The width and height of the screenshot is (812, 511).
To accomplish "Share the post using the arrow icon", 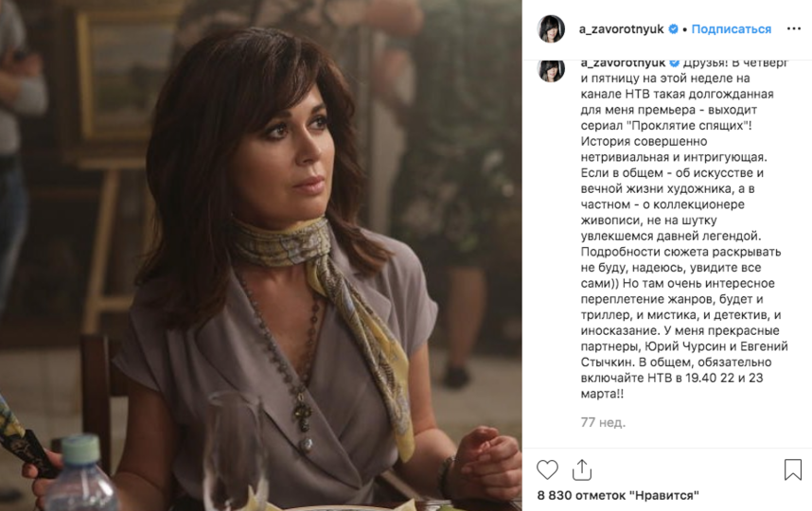I will click(x=582, y=469).
